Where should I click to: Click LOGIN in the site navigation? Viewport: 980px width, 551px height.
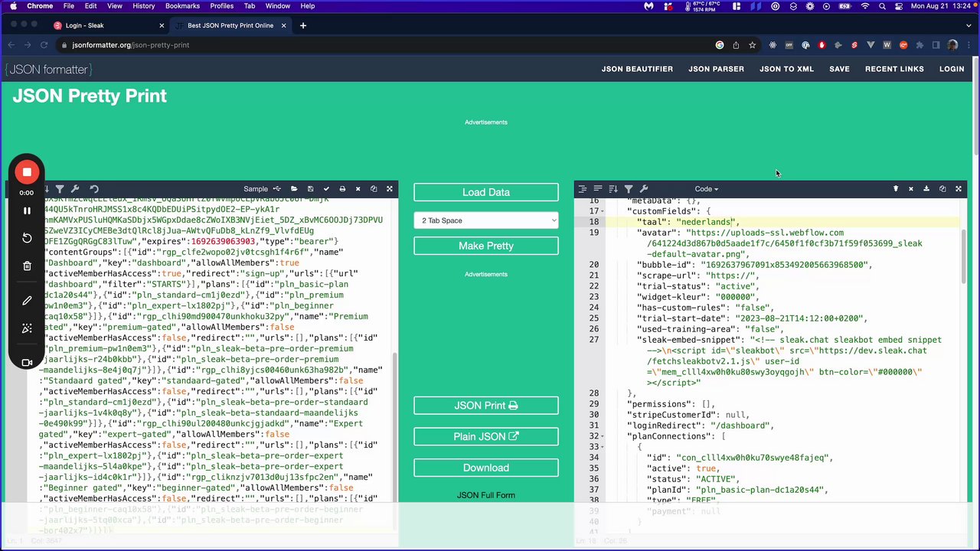tap(952, 69)
